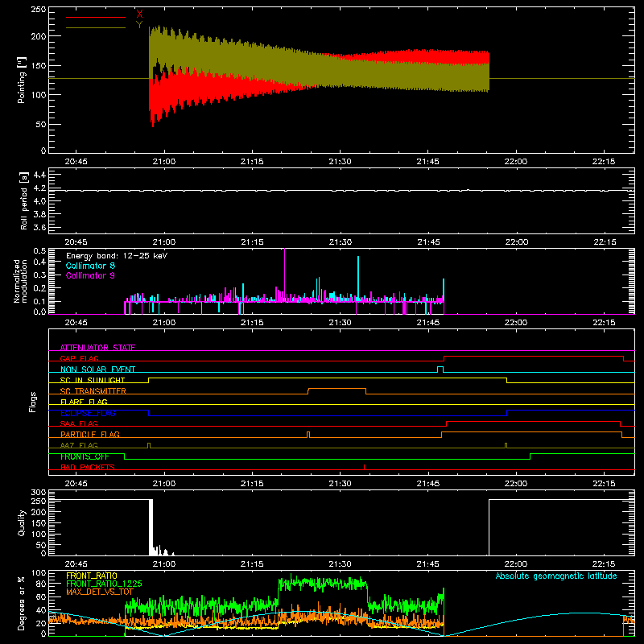Click 'Absolute geomagnetic latitude' legend text
644x644 pixels.
pos(556,576)
